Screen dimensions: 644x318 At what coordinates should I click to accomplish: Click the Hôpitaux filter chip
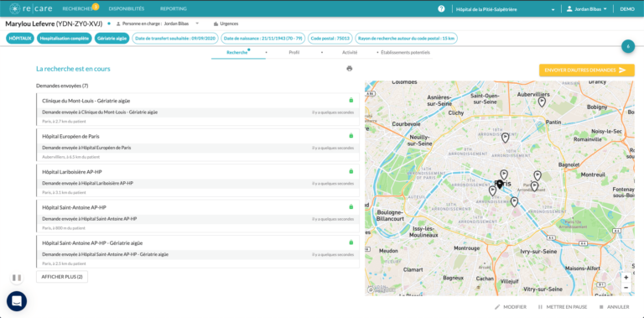pyautogui.click(x=20, y=39)
